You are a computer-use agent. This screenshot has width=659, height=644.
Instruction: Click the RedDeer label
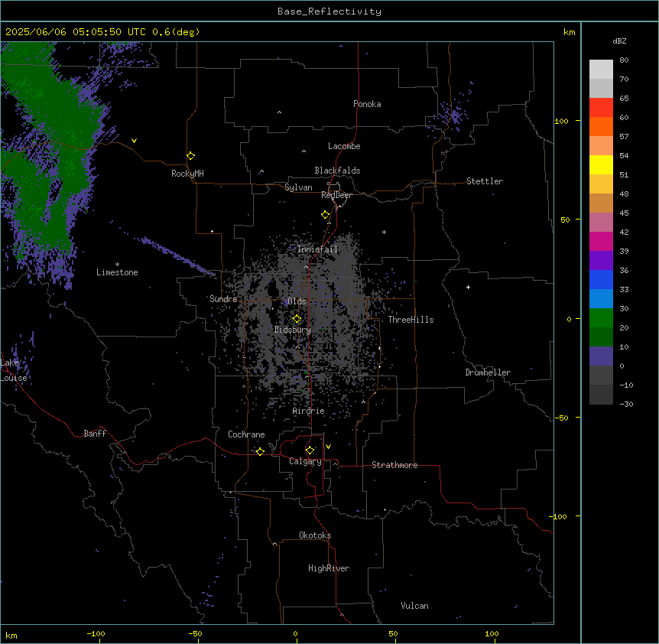(336, 195)
